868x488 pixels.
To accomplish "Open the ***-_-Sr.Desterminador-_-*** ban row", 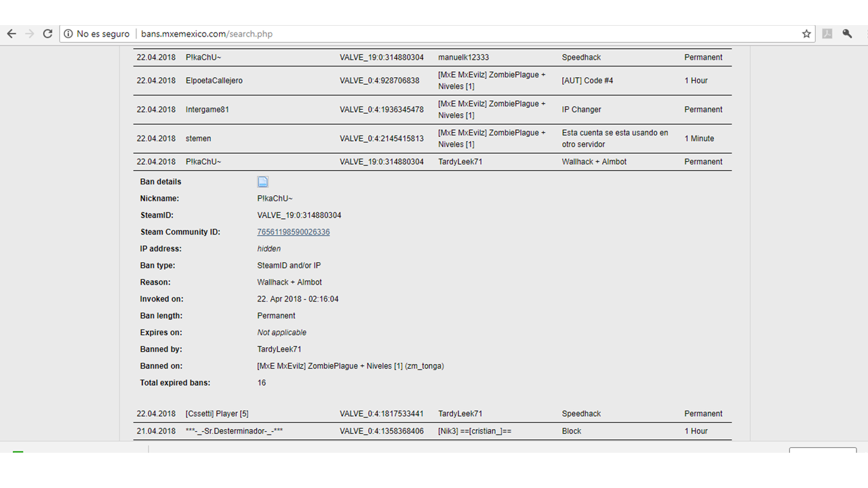I will [433, 431].
